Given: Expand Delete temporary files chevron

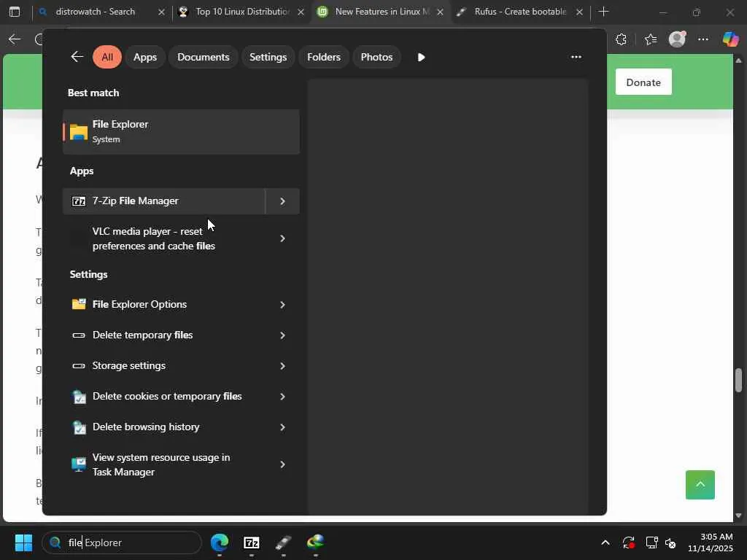Looking at the screenshot, I should 282,335.
